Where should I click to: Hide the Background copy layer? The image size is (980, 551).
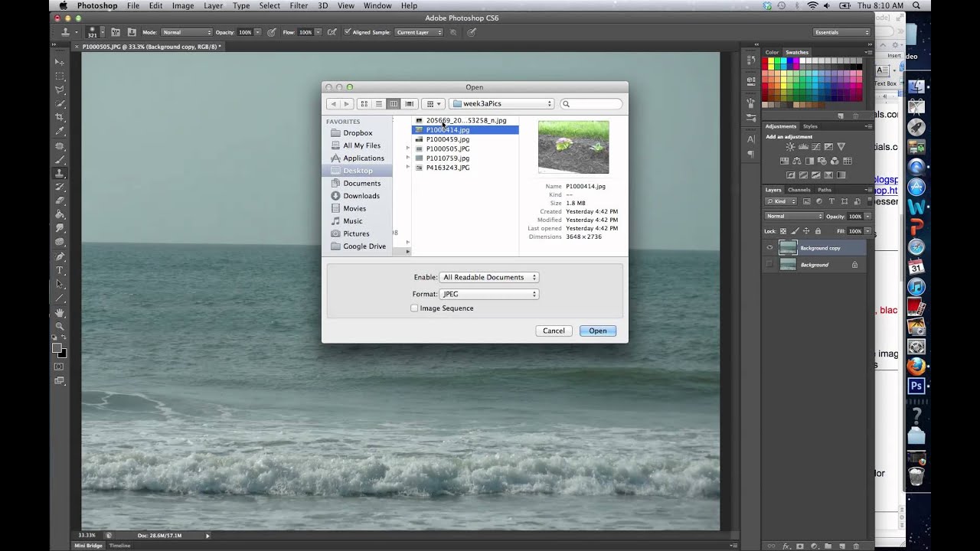[x=769, y=248]
